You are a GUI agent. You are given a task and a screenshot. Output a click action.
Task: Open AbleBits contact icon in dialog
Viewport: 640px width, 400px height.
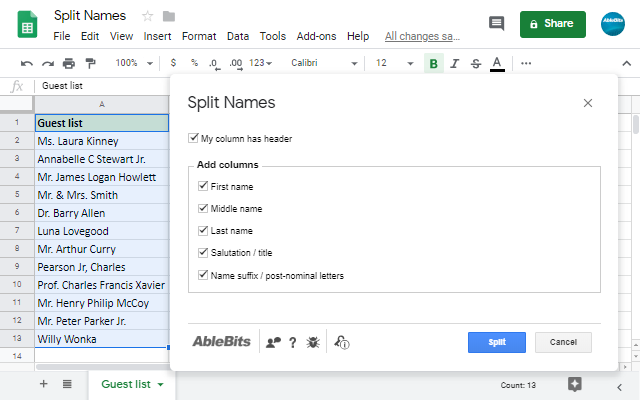click(x=273, y=342)
